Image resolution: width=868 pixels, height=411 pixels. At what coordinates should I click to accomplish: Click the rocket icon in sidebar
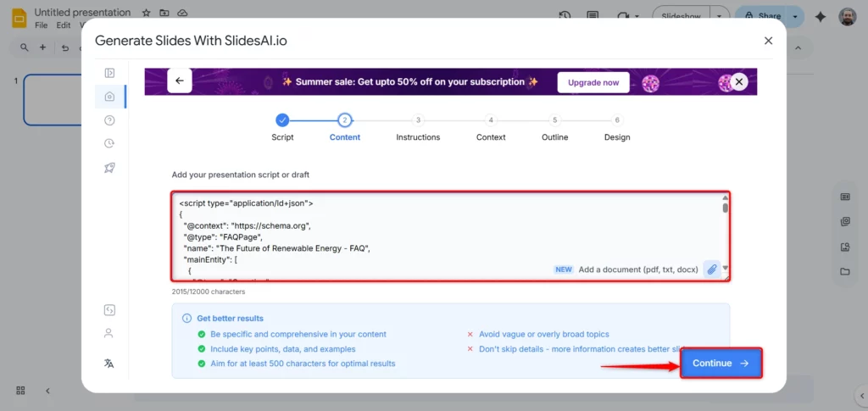pyautogui.click(x=109, y=168)
